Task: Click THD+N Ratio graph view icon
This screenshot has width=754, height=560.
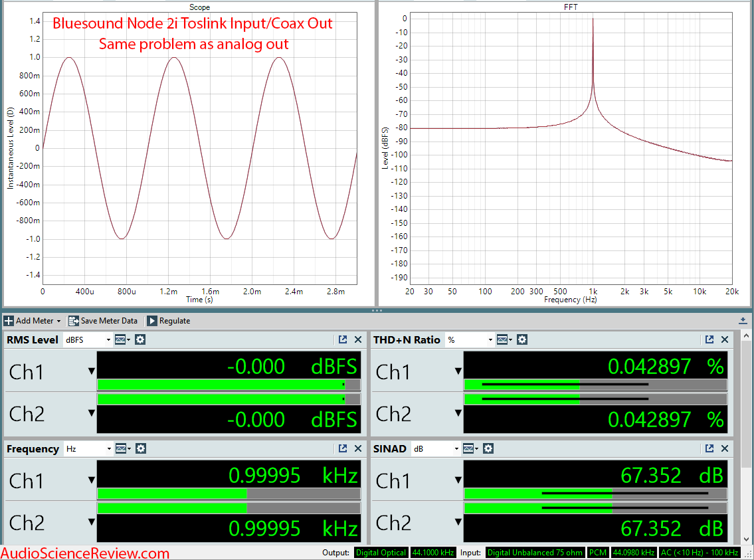Action: click(504, 340)
